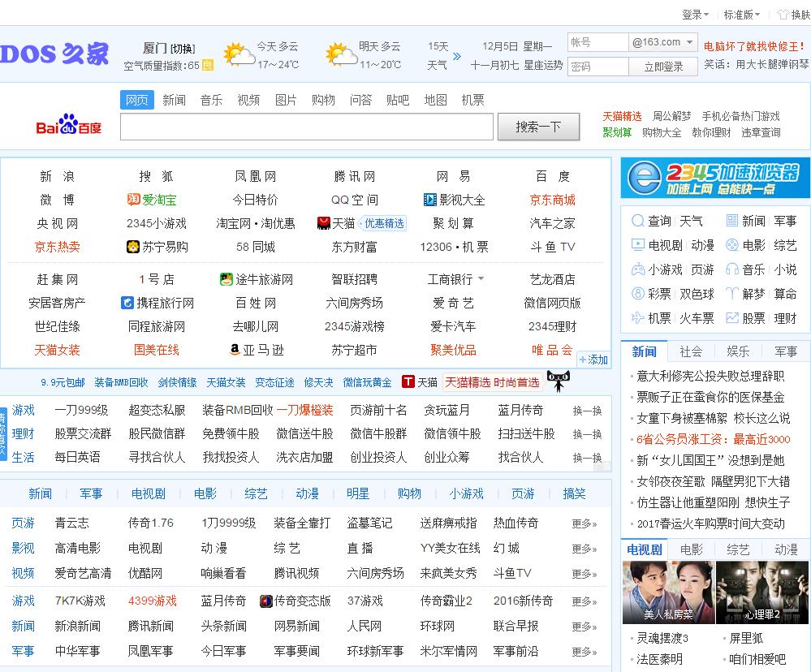Viewport: 811px width, 672px height.
Task: Open the @163.com email domain dropdown
Action: tap(663, 42)
